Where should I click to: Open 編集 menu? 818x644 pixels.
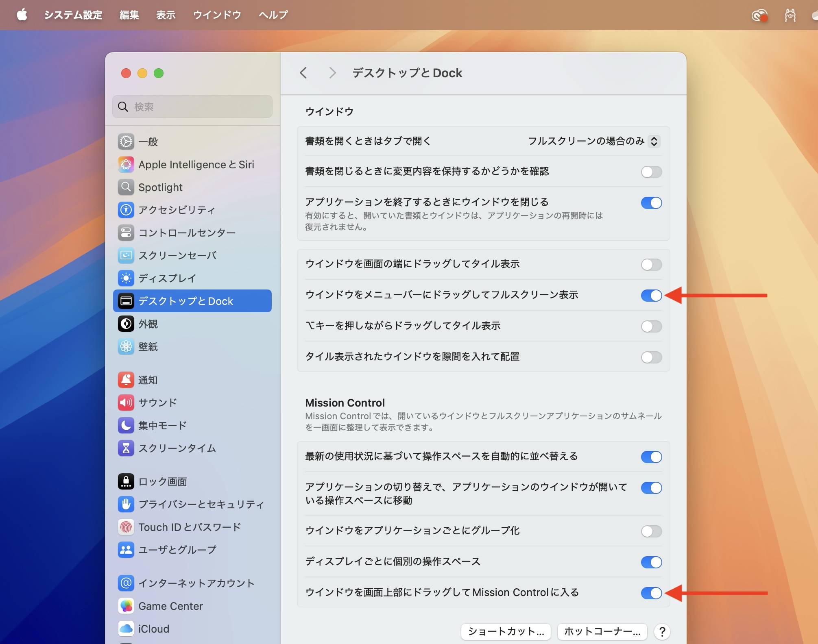(129, 15)
